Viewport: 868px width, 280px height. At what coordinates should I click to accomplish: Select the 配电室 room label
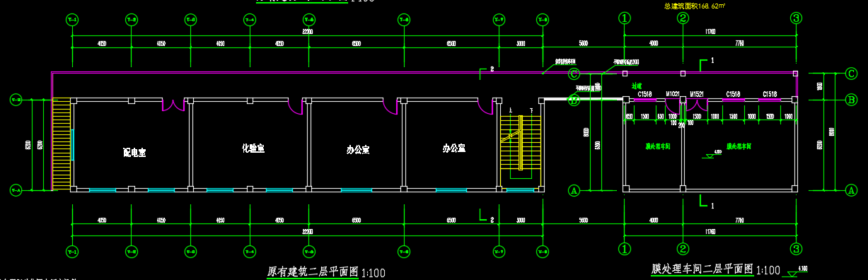coord(134,152)
